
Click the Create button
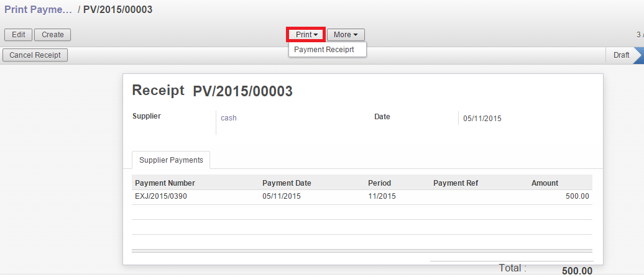point(53,35)
